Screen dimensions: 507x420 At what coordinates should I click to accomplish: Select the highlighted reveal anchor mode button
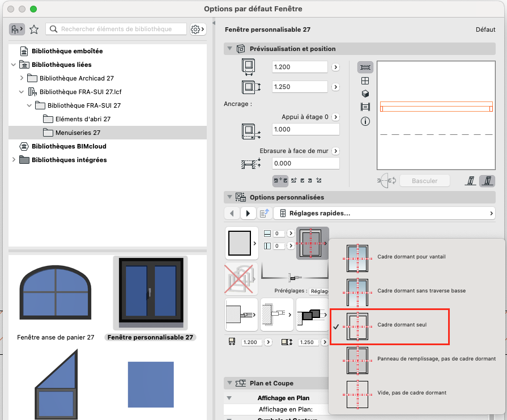(x=280, y=181)
